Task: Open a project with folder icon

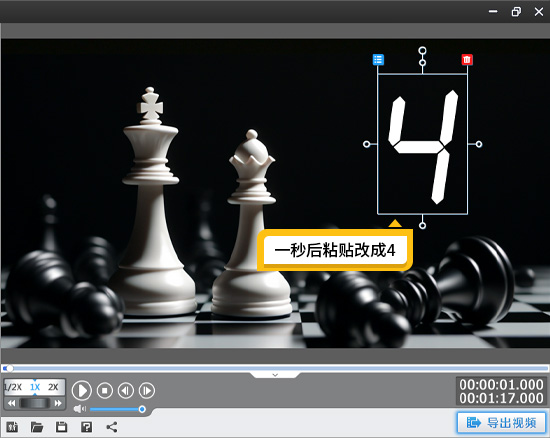Action: (37, 427)
